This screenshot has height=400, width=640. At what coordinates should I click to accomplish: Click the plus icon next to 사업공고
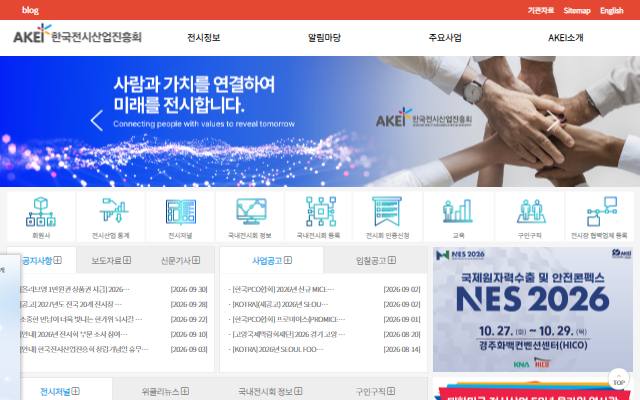(288, 260)
